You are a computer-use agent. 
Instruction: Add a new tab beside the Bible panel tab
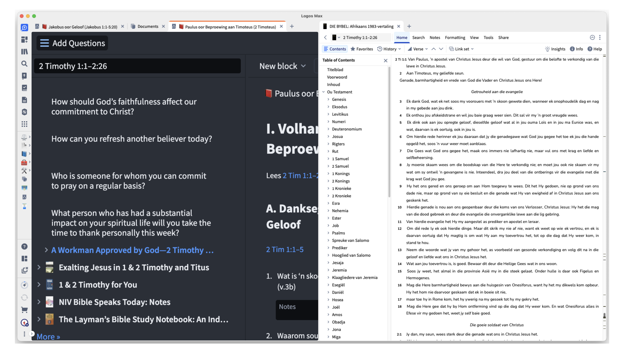tap(409, 26)
